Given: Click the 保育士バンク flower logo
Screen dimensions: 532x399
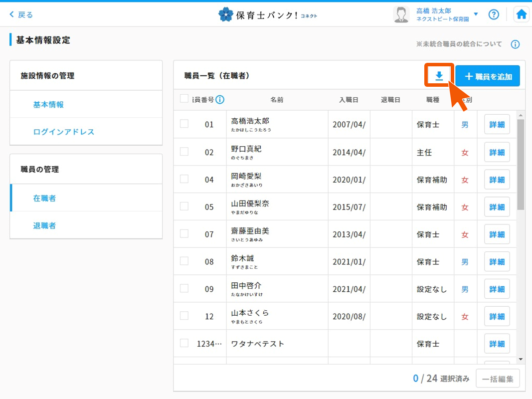Looking at the screenshot, I should [226, 14].
